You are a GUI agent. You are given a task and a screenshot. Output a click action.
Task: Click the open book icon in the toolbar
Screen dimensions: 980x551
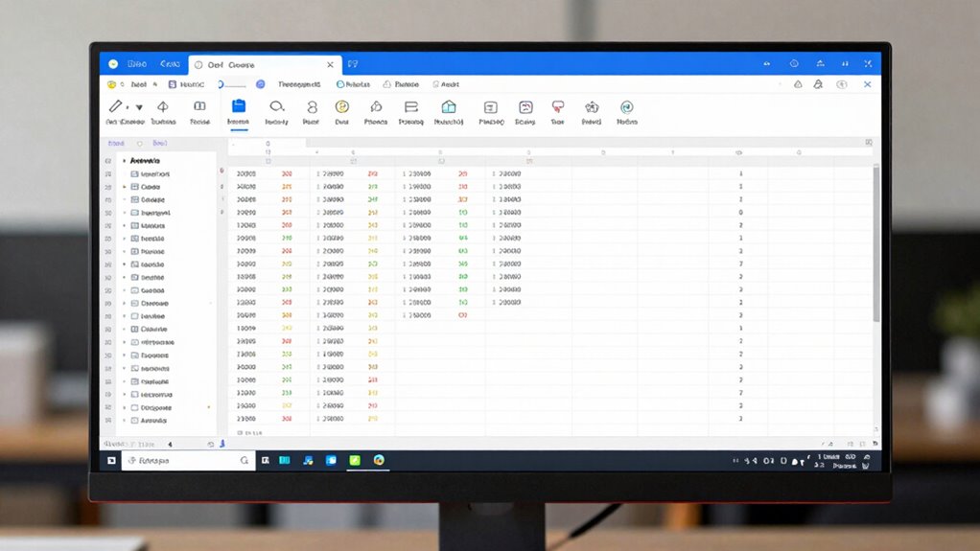click(x=199, y=106)
